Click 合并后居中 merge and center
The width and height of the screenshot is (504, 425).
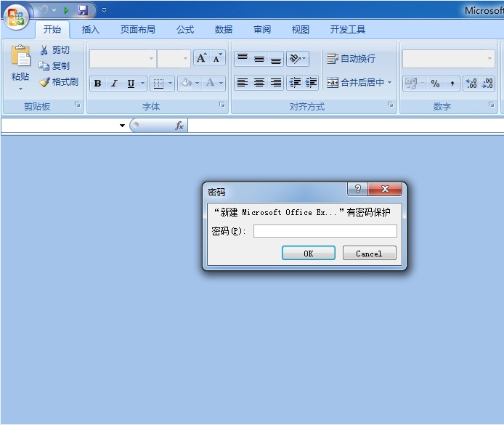[355, 83]
